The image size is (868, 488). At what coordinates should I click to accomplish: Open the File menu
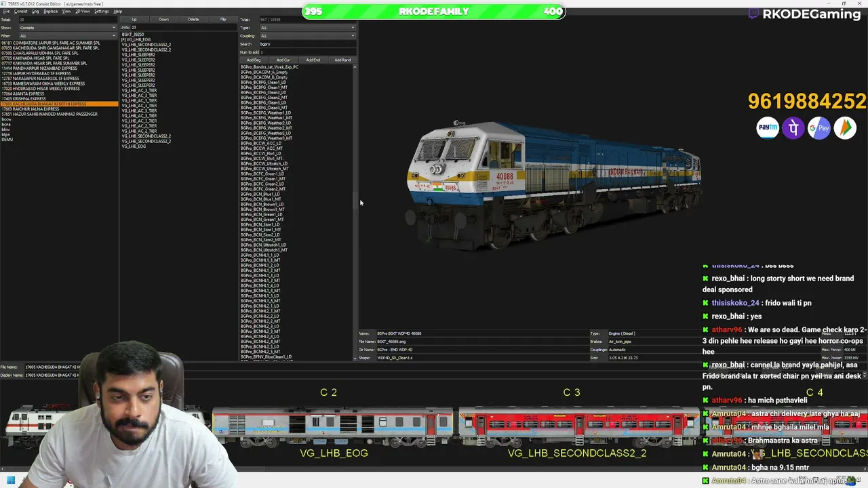[x=6, y=12]
